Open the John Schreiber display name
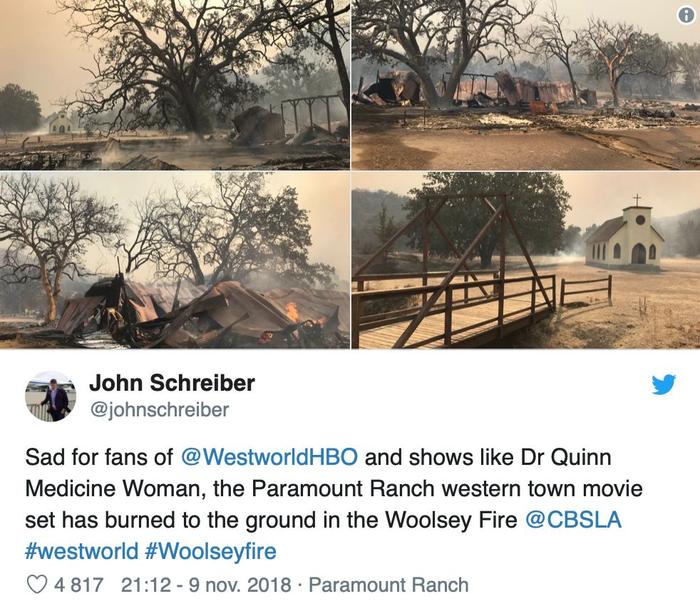 coord(172,383)
